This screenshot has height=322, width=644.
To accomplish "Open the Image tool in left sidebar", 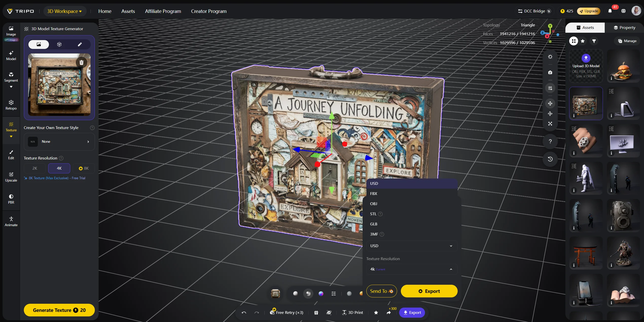I will pos(11,31).
